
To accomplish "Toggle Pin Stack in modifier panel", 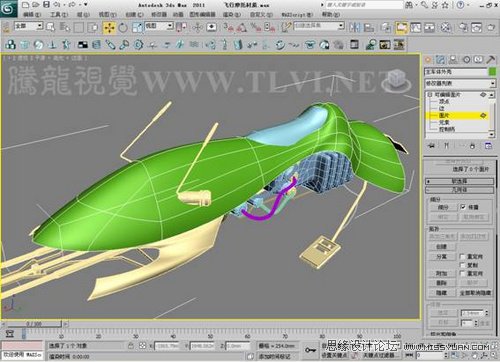I will click(x=432, y=146).
